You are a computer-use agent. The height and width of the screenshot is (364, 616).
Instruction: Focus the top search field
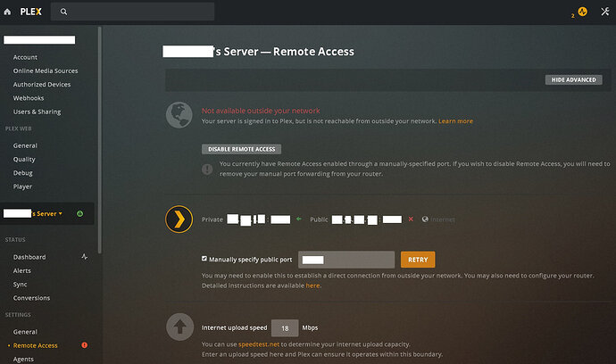coord(132,12)
